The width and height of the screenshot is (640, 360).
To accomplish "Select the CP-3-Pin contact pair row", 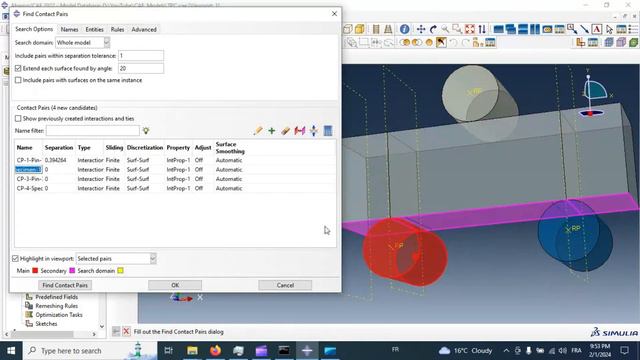I will [x=175, y=179].
